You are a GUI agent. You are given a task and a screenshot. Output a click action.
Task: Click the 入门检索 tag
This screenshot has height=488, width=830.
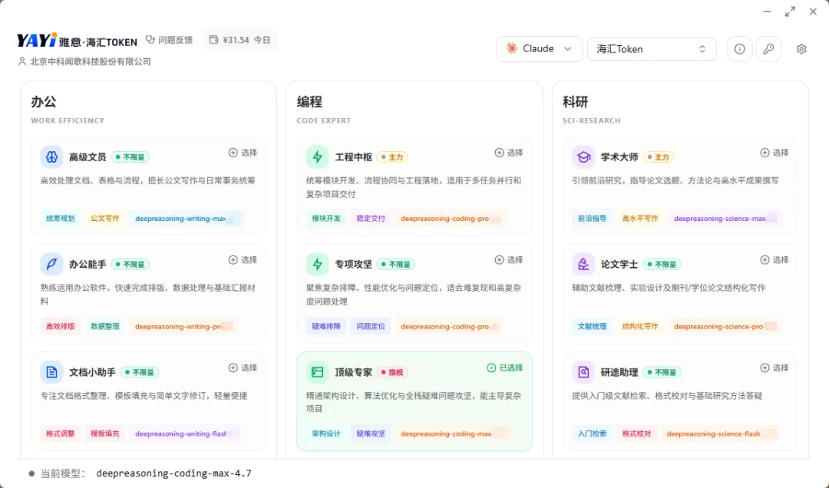592,433
